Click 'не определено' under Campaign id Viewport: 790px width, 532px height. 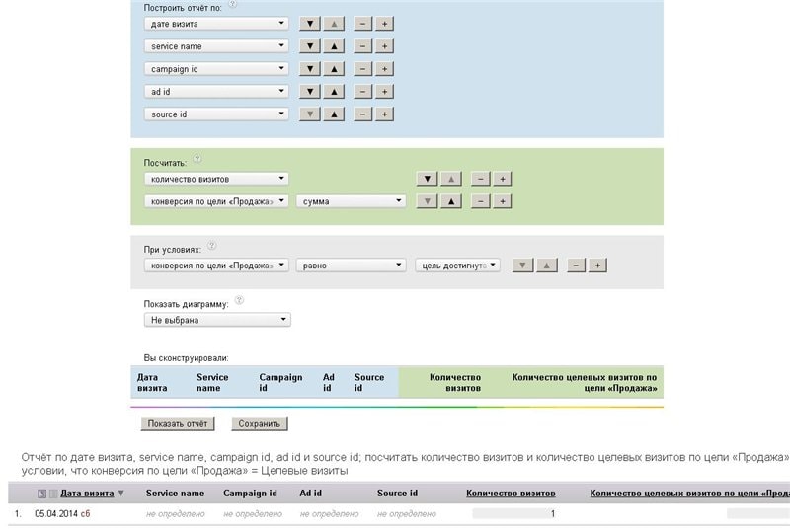tap(253, 514)
